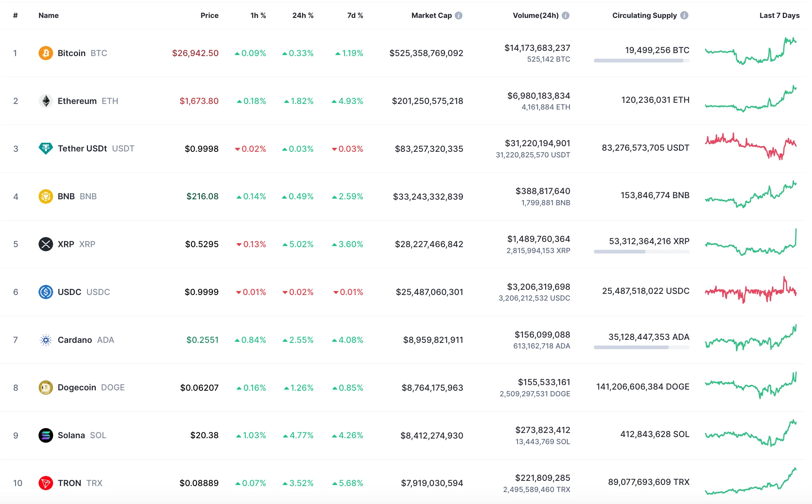
Task: Click the XRP black logo icon
Action: (46, 244)
